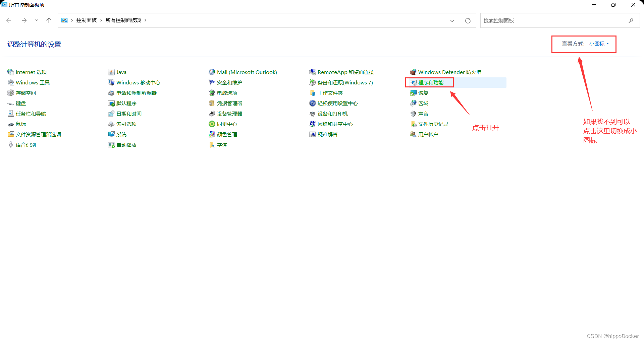Open the 用户帐户 link
Screen dimensions: 644x342
428,134
